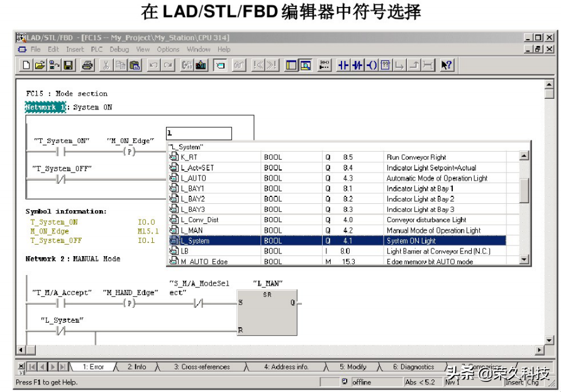This screenshot has height=392, width=561.
Task: Select L_AUTO symbol row
Action: [x=338, y=178]
